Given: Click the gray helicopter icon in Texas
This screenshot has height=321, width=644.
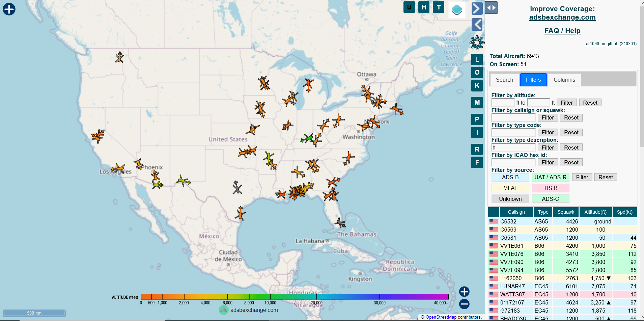Looking at the screenshot, I should [x=237, y=187].
